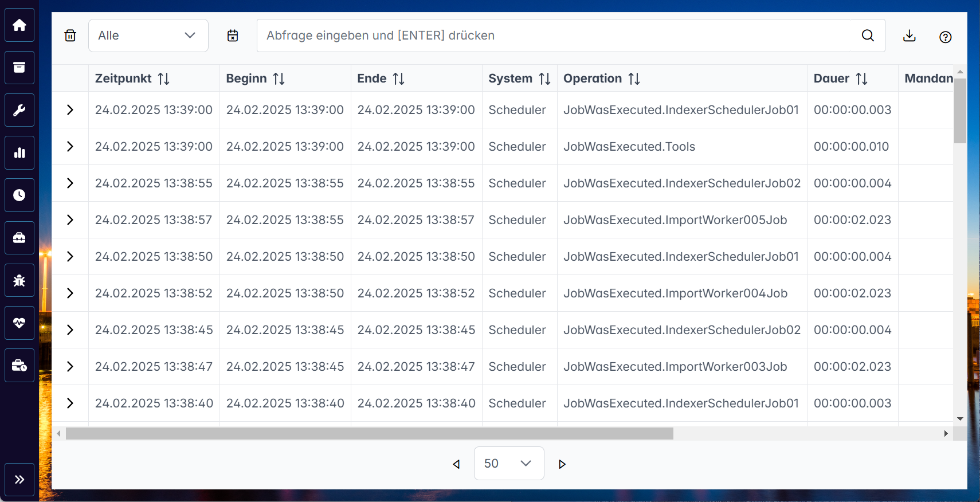This screenshot has height=502, width=980.
Task: Open the help question mark icon
Action: [x=945, y=37]
